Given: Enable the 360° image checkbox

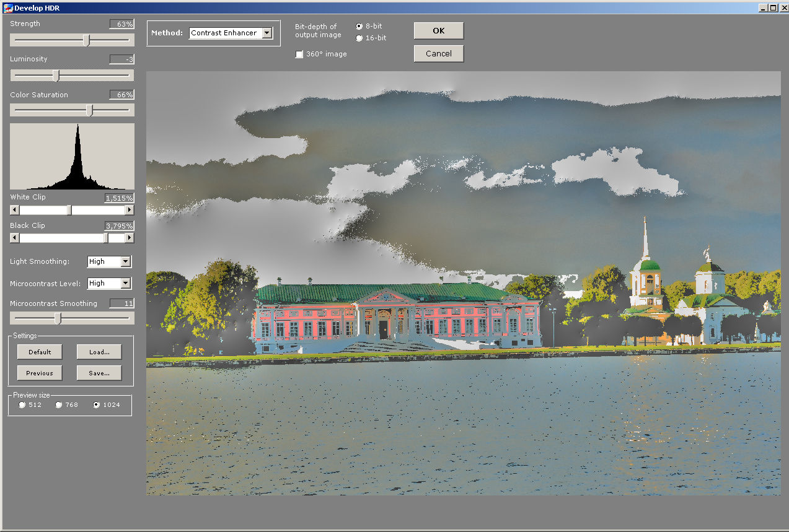Looking at the screenshot, I should tap(299, 55).
